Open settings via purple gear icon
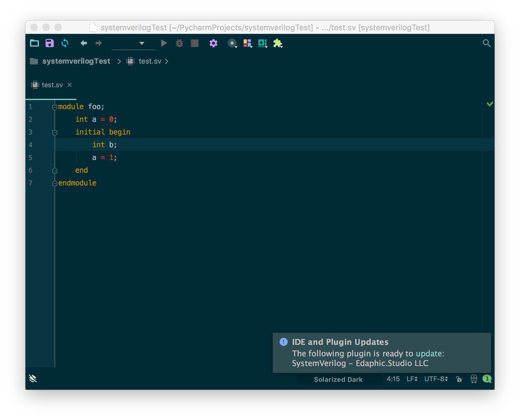The height and width of the screenshot is (420, 520). click(x=213, y=43)
